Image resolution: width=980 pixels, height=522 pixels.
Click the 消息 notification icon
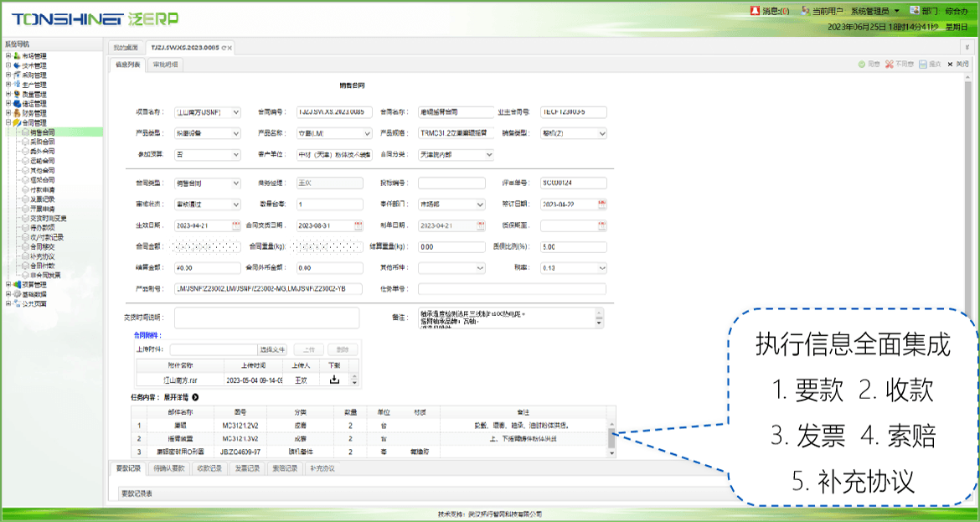pos(755,11)
